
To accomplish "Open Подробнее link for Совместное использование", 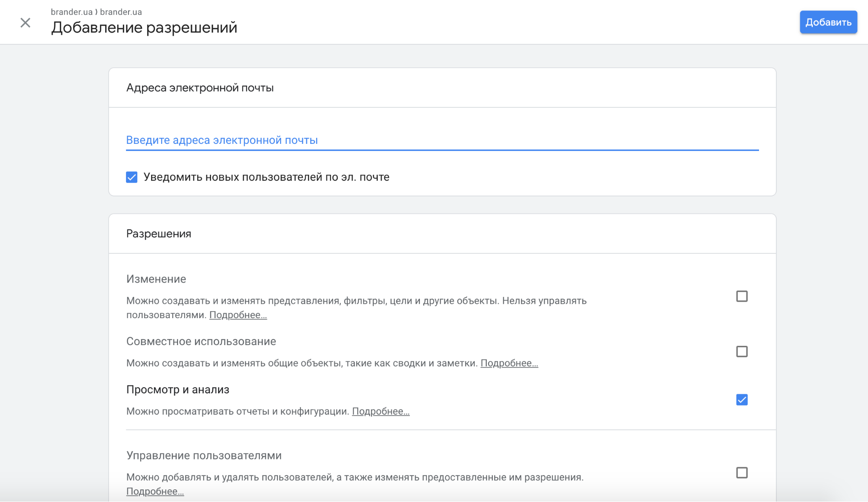I will tap(509, 363).
